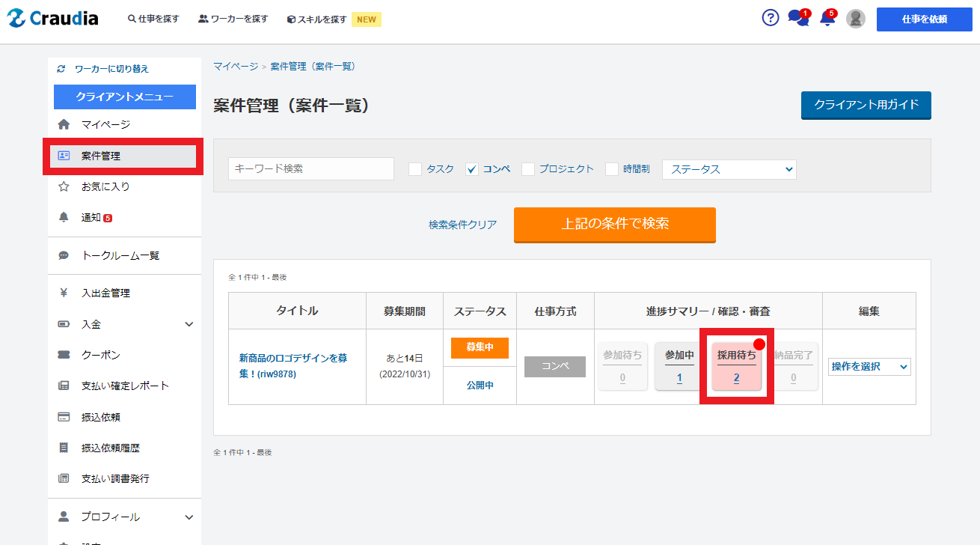The image size is (980, 545).
Task: Tick the 時間制 checkbox
Action: 612,169
